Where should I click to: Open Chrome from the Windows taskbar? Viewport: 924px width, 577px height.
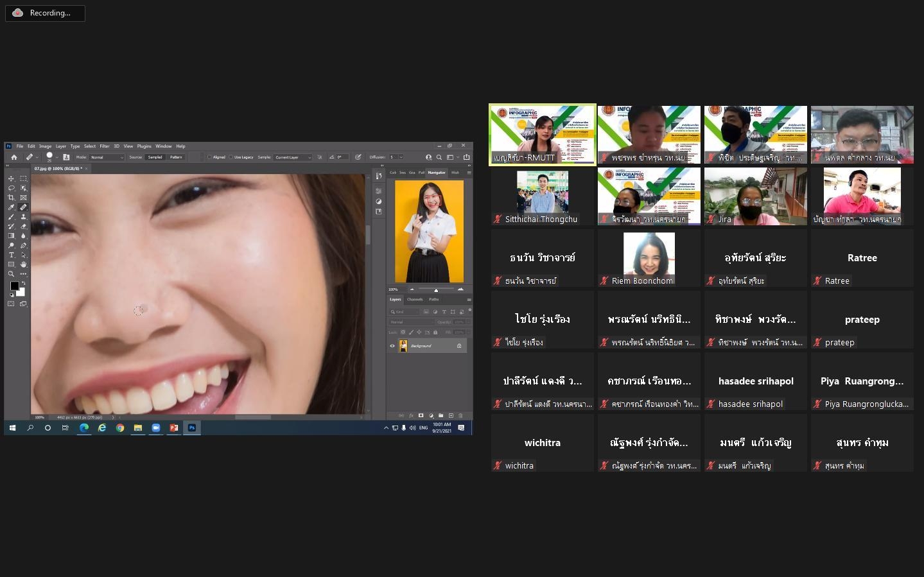coord(119,427)
